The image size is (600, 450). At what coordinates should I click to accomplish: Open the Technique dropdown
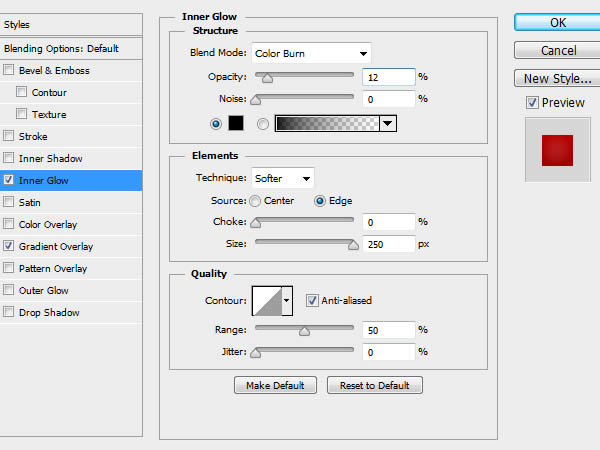[x=283, y=178]
